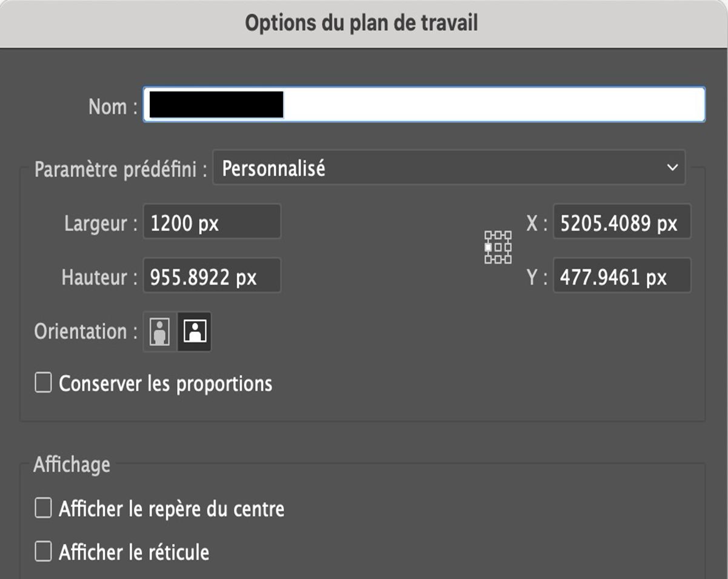Open the Paramètre prédéfini dropdown
This screenshot has height=579, width=728.
(x=449, y=168)
